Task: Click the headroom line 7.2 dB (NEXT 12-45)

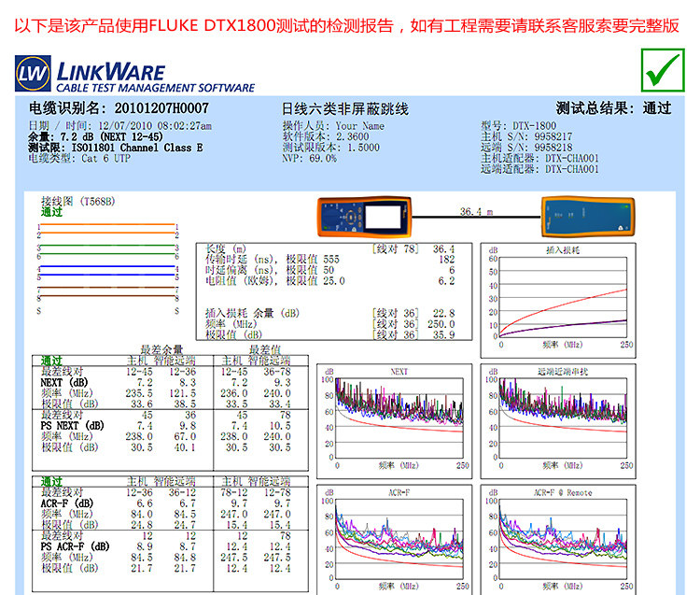Action: tap(95, 136)
